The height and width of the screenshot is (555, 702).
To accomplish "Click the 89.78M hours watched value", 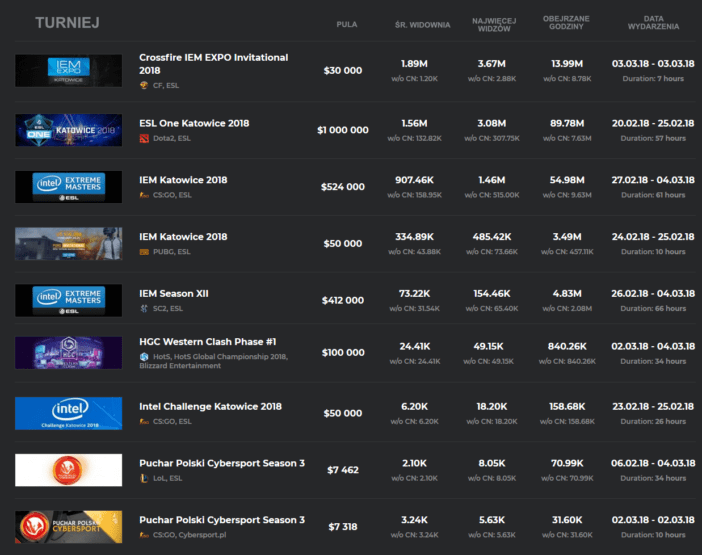I will pos(567,123).
